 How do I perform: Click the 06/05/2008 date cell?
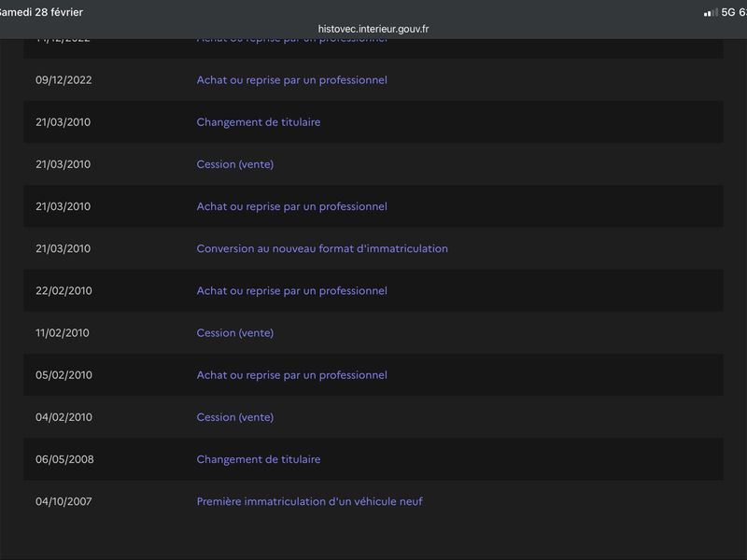(64, 459)
